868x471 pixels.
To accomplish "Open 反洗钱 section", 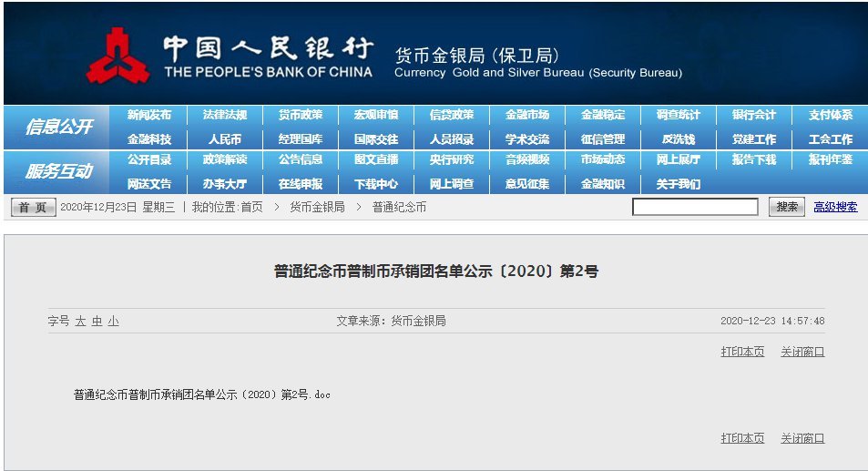I will click(x=679, y=138).
